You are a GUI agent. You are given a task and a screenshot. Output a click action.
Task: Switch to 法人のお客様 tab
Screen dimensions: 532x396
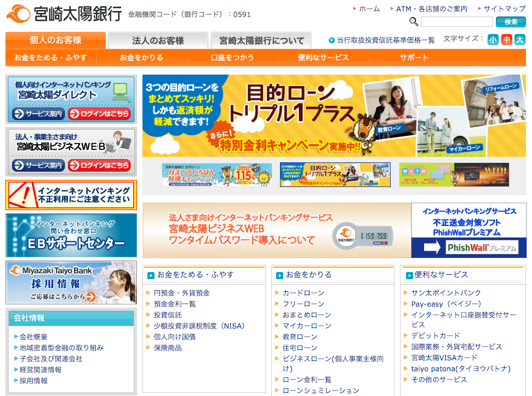158,41
